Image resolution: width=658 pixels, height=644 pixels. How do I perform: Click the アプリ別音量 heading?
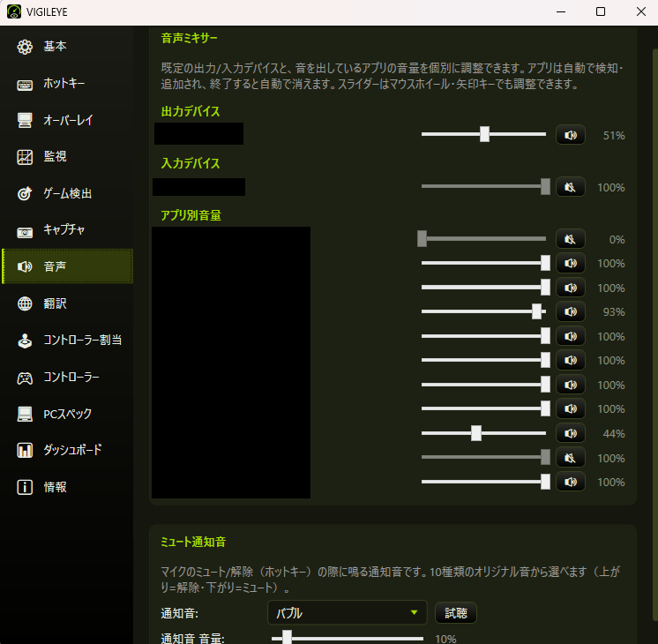click(191, 215)
